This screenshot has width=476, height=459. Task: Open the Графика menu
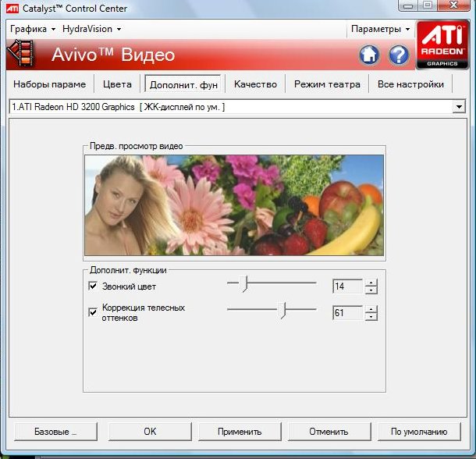coord(33,29)
